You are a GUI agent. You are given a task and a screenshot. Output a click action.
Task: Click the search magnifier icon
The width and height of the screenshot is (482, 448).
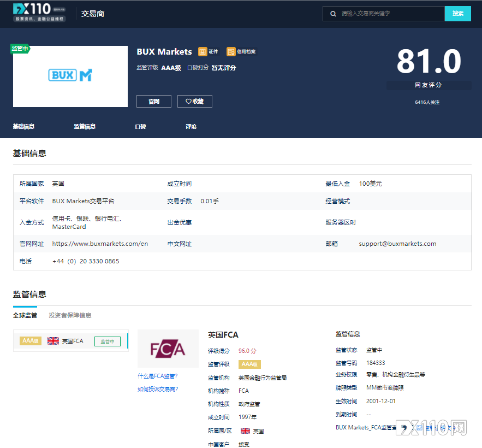pos(333,14)
